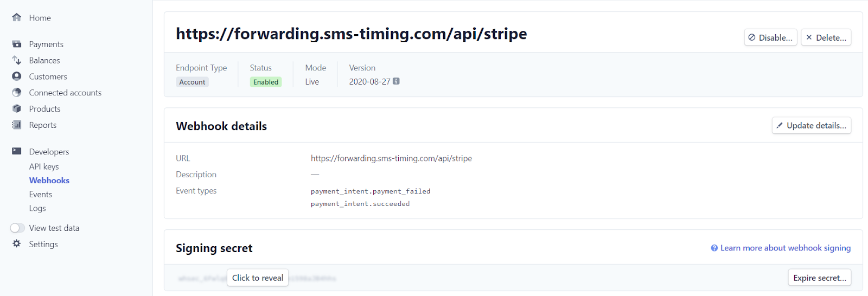The height and width of the screenshot is (296, 868).
Task: Open the Reports section
Action: coord(43,125)
